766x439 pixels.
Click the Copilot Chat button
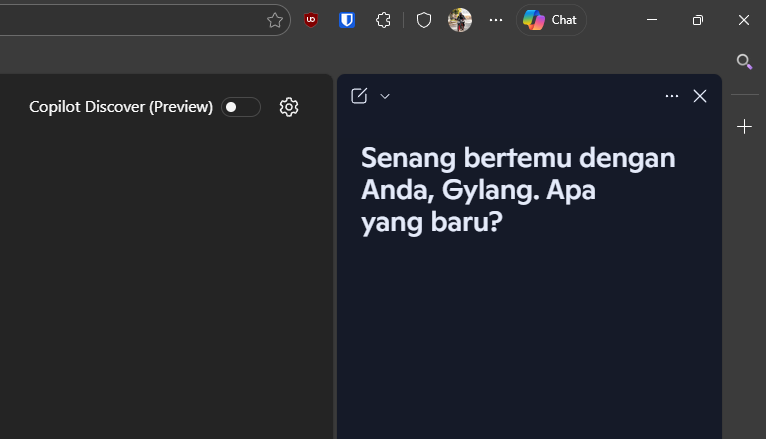coord(551,20)
